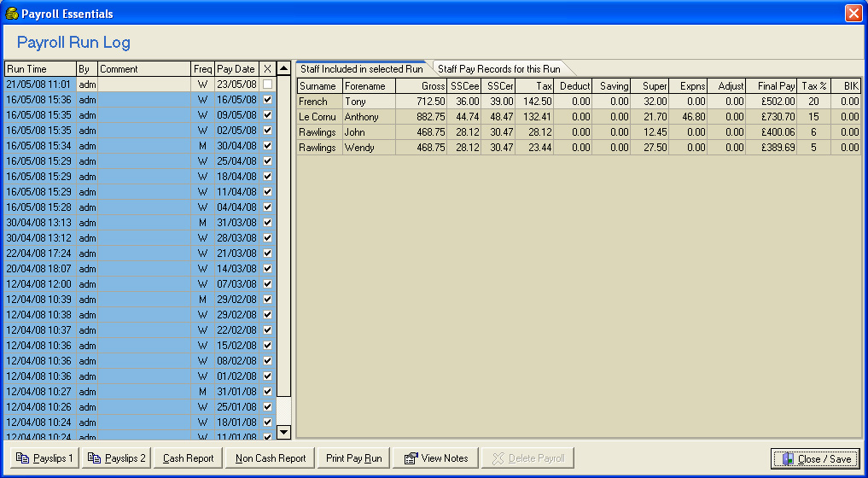Generate the Non Cash Report
868x478 pixels.
[271, 458]
